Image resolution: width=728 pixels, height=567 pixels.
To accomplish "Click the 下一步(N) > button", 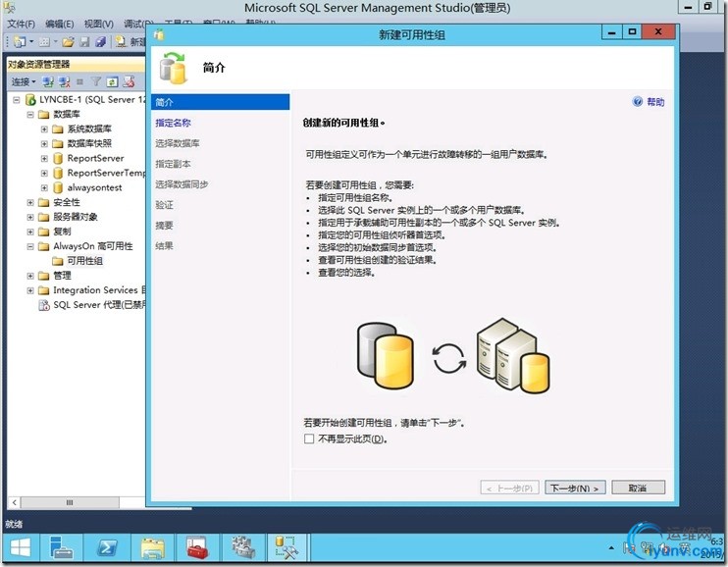I will (x=575, y=488).
